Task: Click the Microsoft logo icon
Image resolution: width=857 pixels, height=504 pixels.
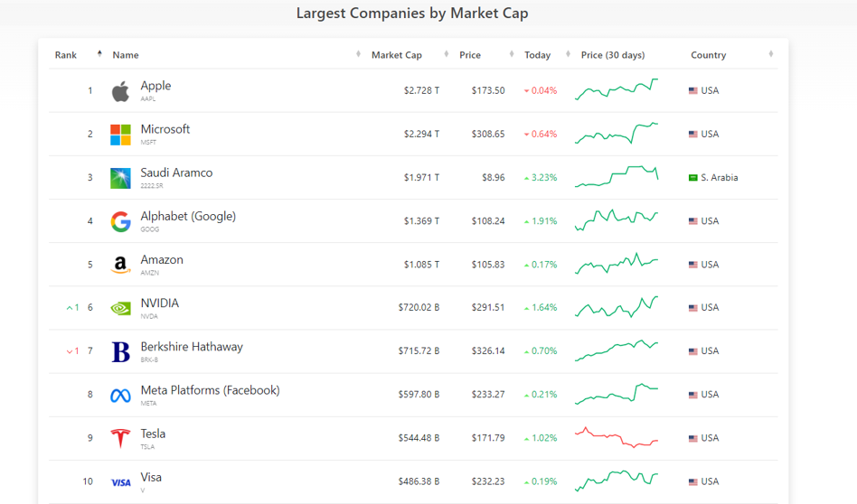Action: [x=120, y=135]
